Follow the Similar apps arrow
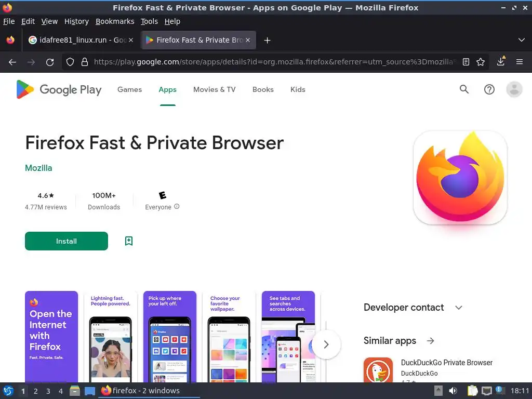This screenshot has width=532, height=399. (x=431, y=341)
